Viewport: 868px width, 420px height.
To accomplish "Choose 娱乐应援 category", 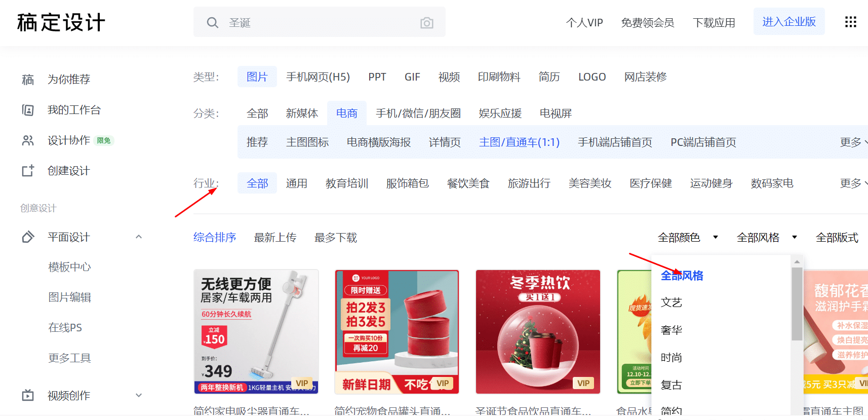I will (500, 113).
